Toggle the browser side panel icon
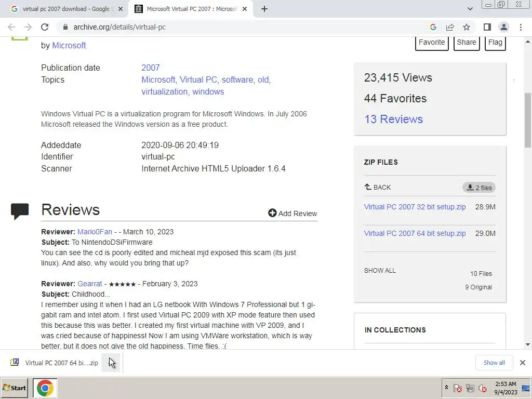This screenshot has height=399, width=532. (x=487, y=27)
